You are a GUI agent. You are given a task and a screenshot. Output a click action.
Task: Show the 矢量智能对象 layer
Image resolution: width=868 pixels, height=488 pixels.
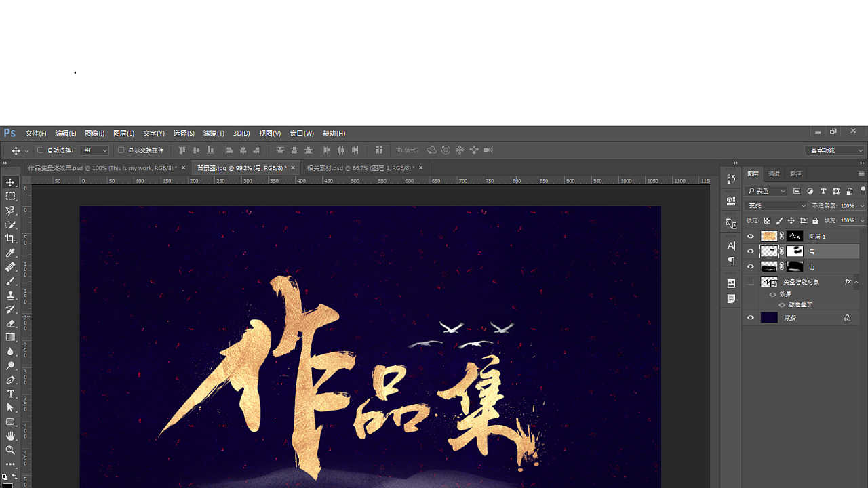[750, 282]
